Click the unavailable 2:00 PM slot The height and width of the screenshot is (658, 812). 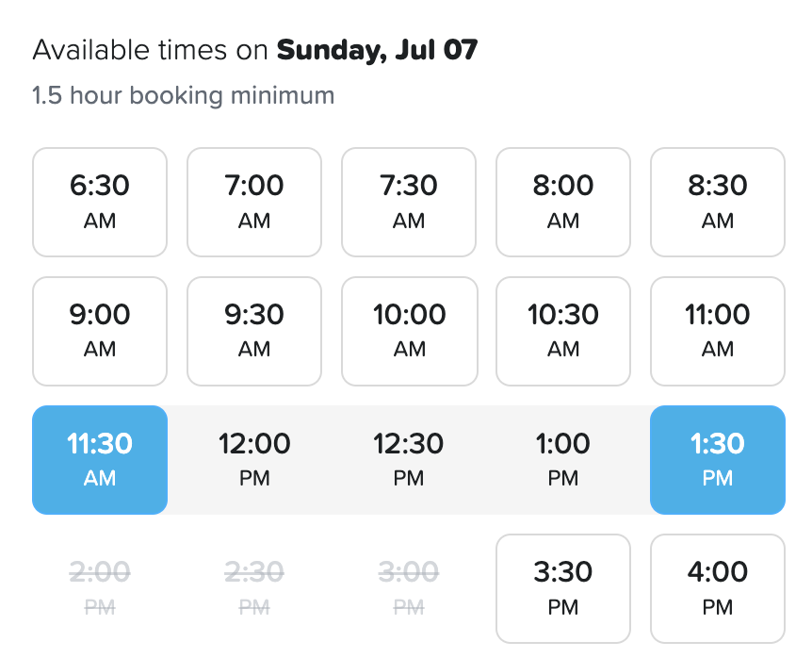pyautogui.click(x=100, y=587)
